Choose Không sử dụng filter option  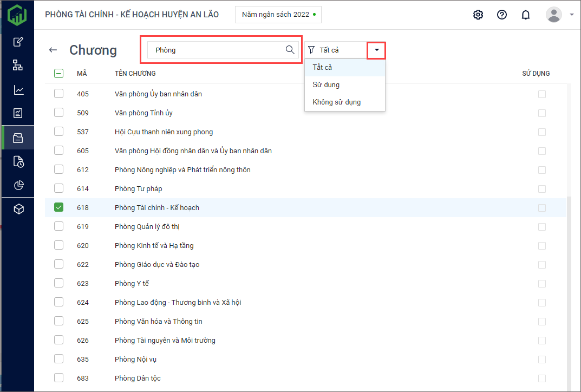point(336,102)
